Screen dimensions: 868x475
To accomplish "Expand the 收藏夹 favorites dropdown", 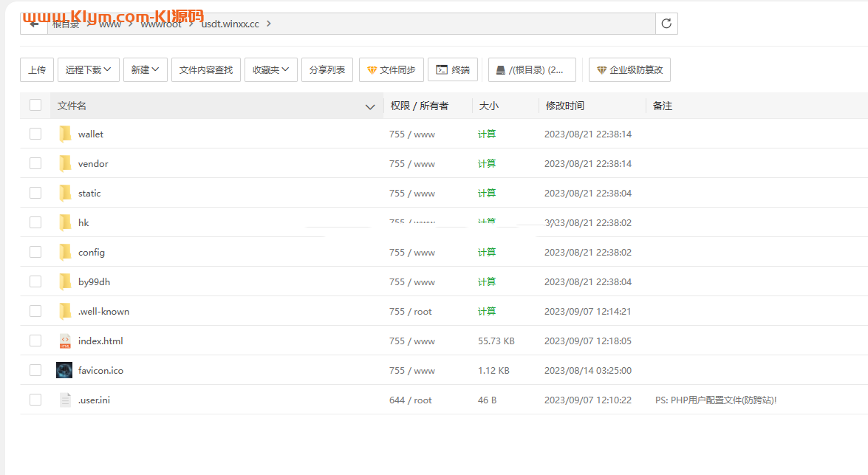I will pyautogui.click(x=271, y=70).
